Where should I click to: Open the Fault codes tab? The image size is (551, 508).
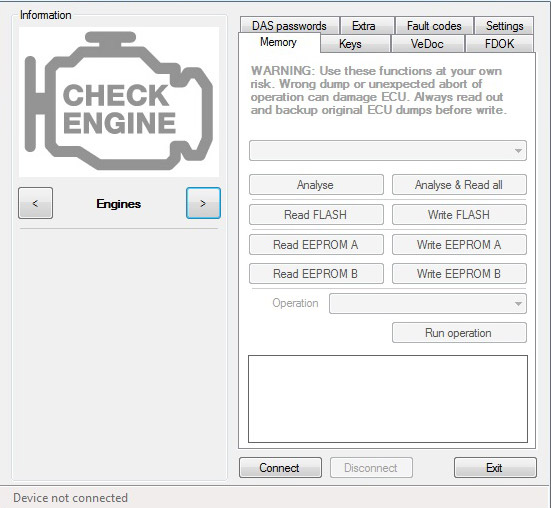coord(434,26)
